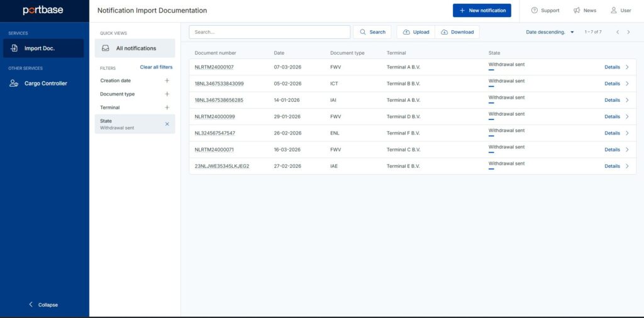This screenshot has width=644, height=318.
Task: Click the Clear all filters link
Action: [156, 67]
